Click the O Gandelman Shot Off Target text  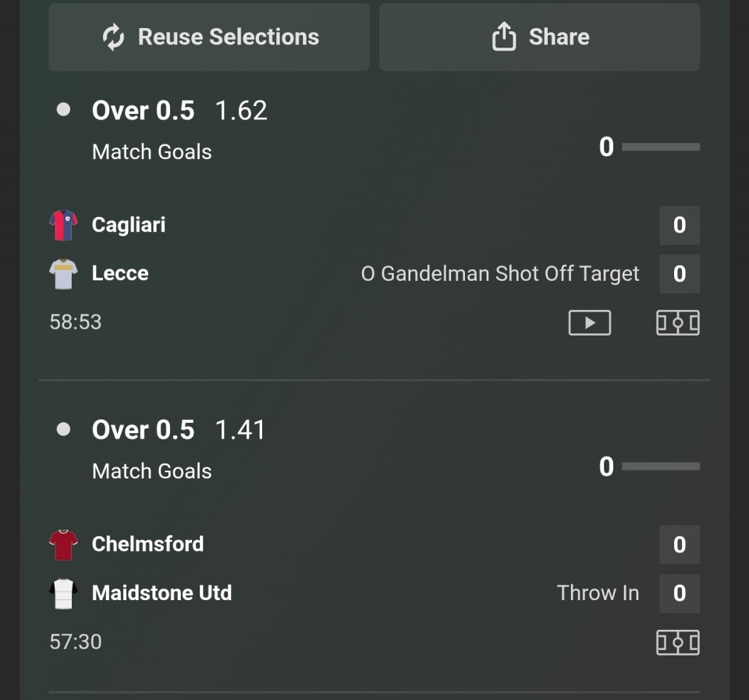pyautogui.click(x=500, y=274)
